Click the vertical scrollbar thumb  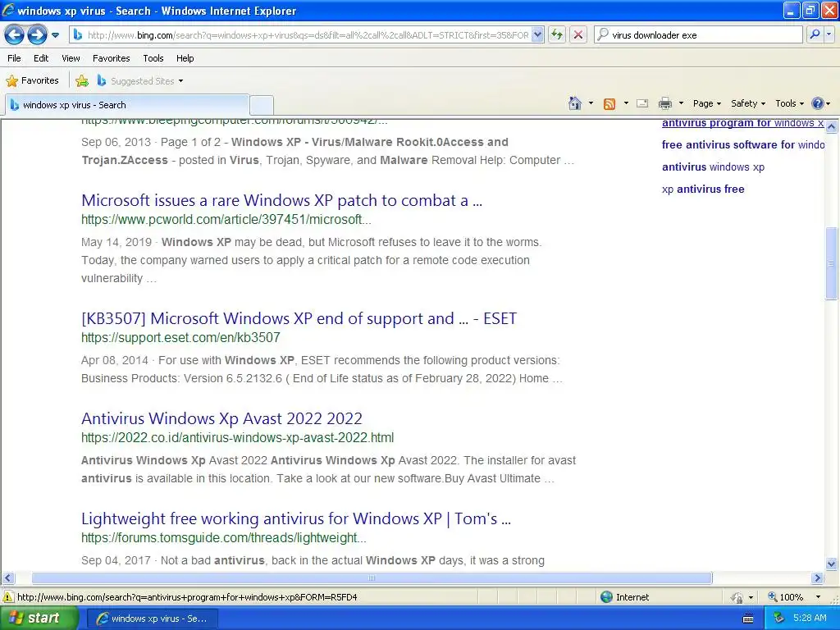832,263
